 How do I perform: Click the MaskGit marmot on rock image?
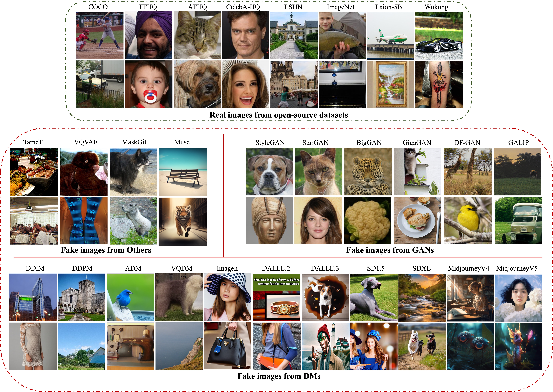tap(133, 221)
